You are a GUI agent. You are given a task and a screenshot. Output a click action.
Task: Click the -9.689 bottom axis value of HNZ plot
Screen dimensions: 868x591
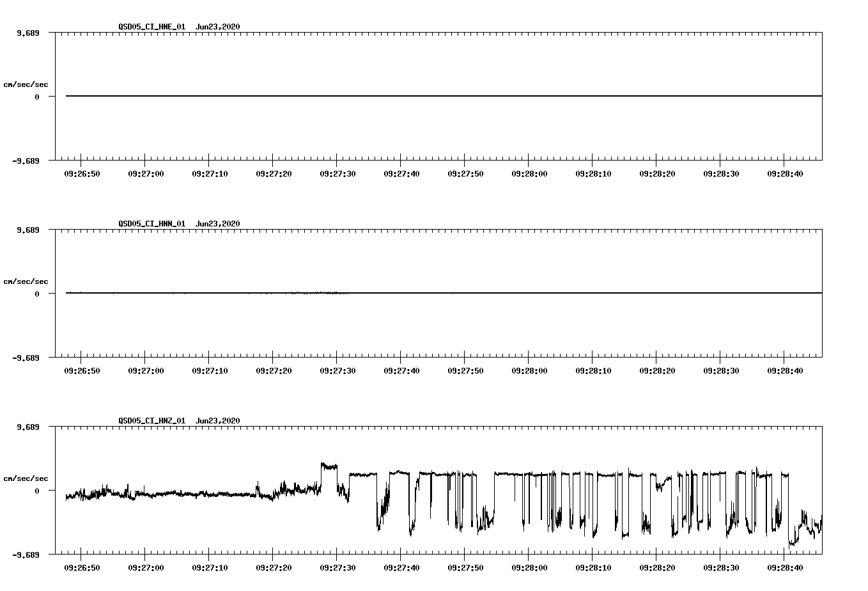(x=26, y=555)
